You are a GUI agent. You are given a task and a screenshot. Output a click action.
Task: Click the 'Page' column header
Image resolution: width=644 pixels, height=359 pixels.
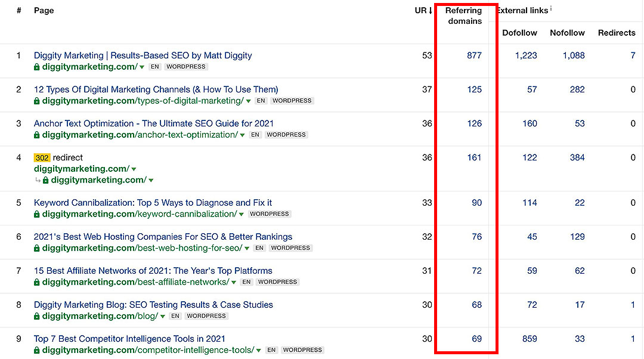pos(44,11)
